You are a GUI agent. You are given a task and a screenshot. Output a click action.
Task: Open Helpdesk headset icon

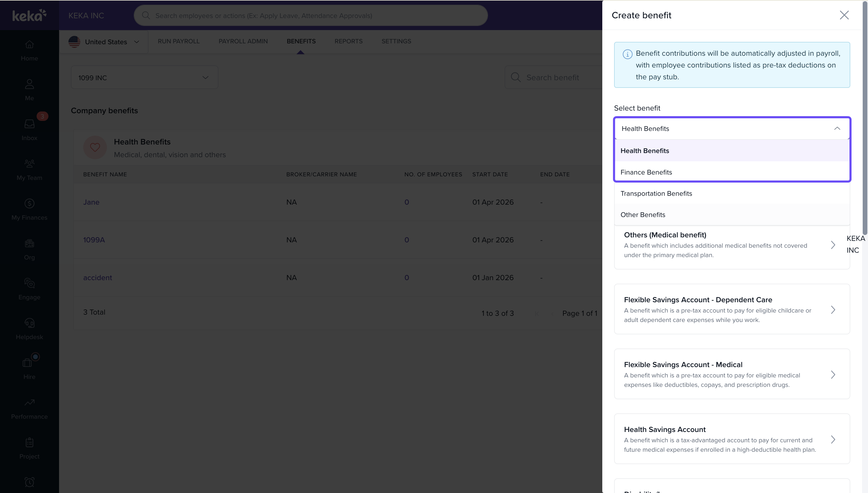pyautogui.click(x=29, y=323)
